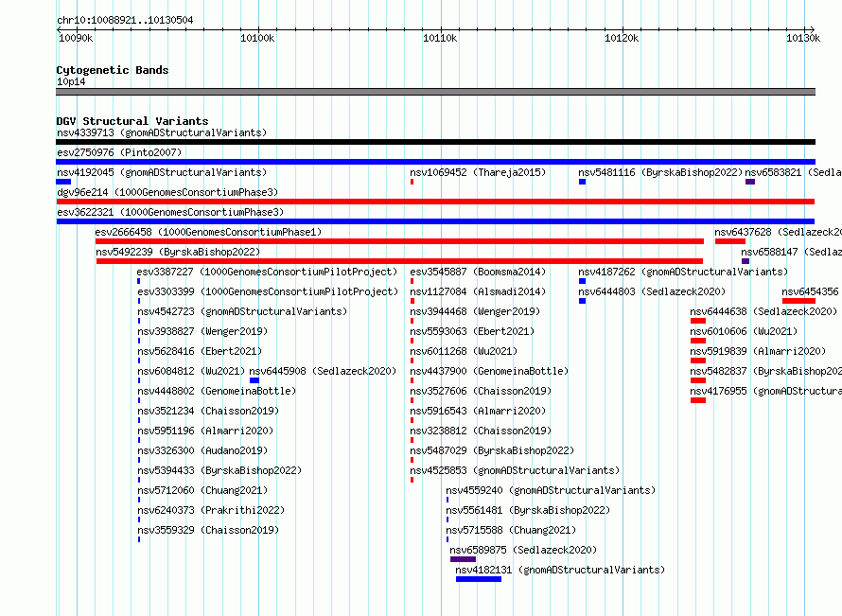Image resolution: width=842 pixels, height=616 pixels.
Task: Open nsv4339713 (gnomADStructuralVariants) label
Action: pos(162,132)
